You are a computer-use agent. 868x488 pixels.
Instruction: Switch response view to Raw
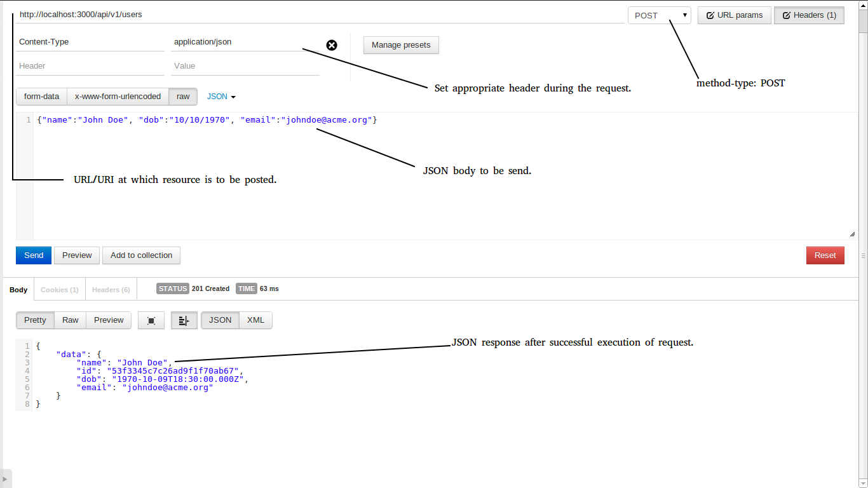tap(71, 320)
